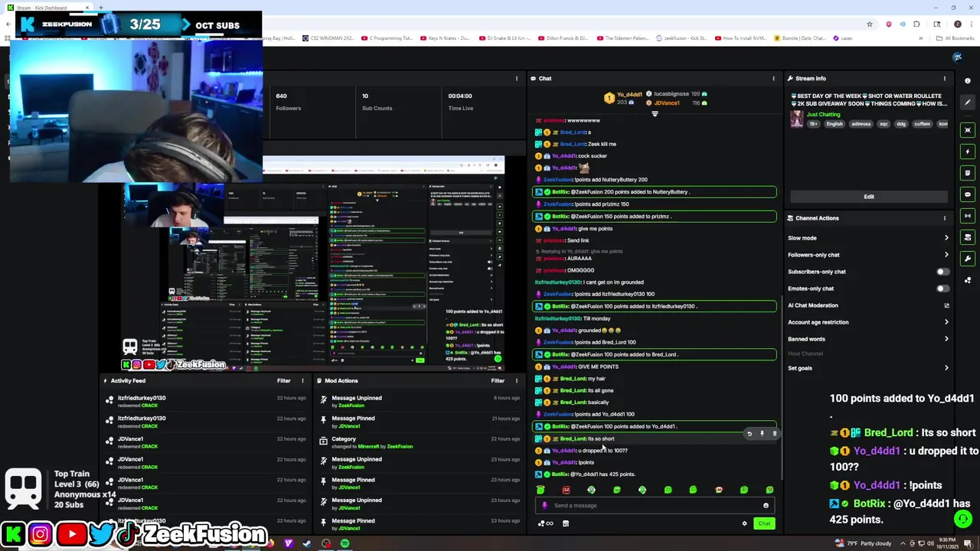Open the All Bookmarks folder
980x551 pixels.
tap(957, 37)
